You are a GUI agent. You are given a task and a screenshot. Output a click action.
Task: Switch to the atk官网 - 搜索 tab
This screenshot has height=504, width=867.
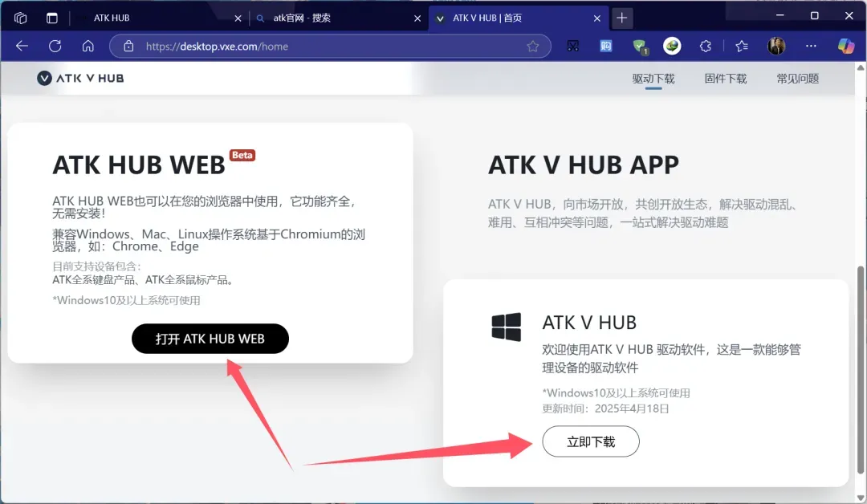click(338, 18)
